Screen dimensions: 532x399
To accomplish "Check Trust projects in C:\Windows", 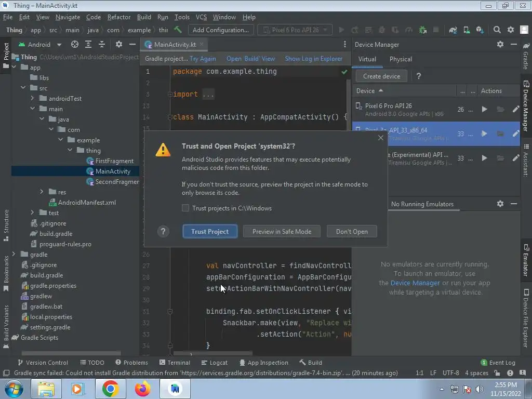I will [185, 208].
